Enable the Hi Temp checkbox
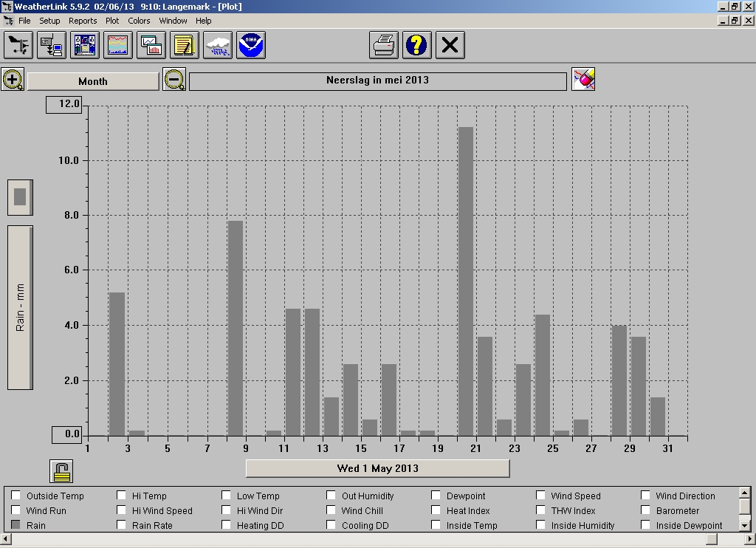Viewport: 756px width, 548px height. pos(122,496)
